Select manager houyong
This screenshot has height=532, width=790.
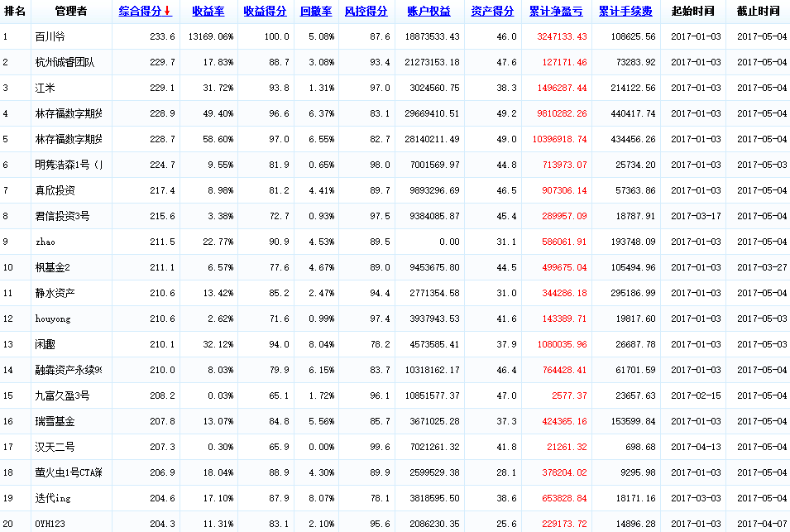coord(53,319)
